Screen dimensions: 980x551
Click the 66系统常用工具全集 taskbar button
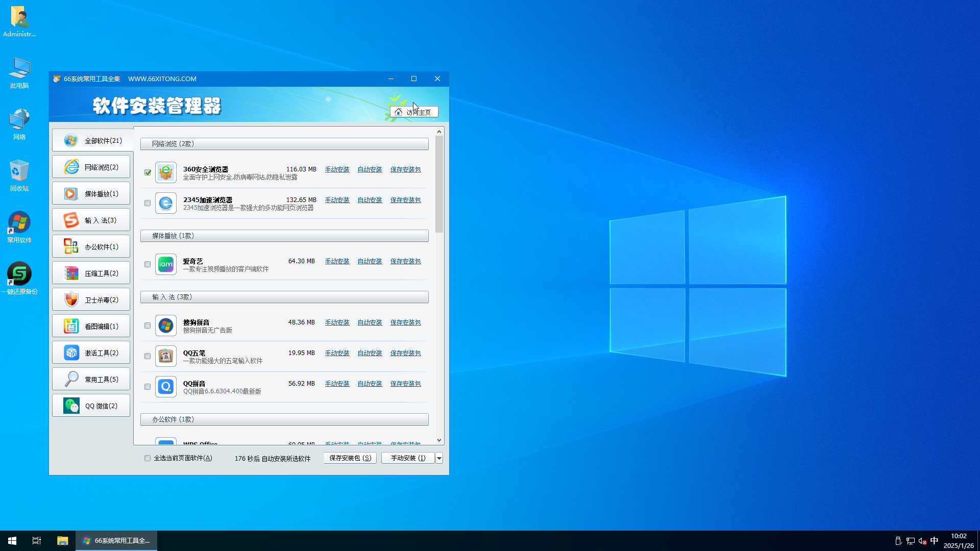click(x=116, y=541)
